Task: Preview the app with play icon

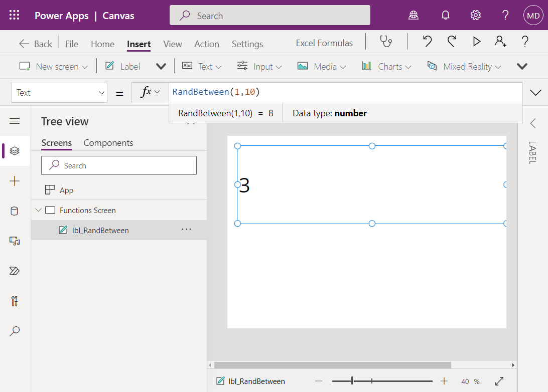Action: click(476, 42)
